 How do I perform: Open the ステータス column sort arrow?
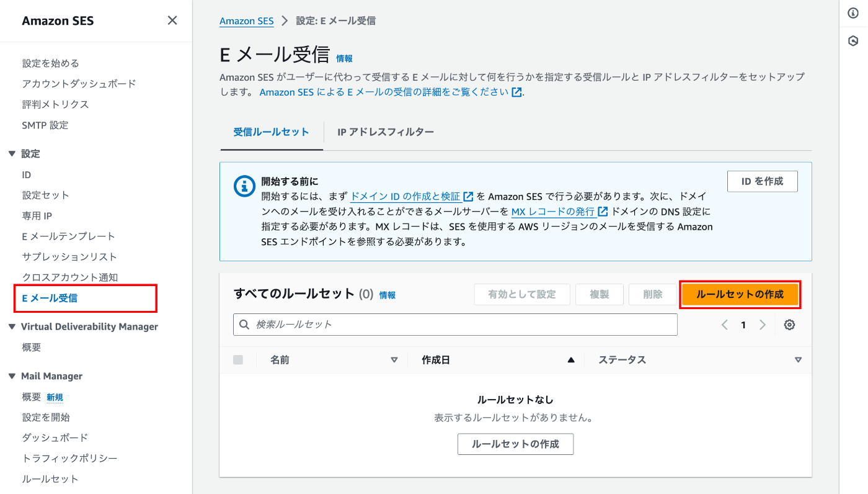pos(798,360)
